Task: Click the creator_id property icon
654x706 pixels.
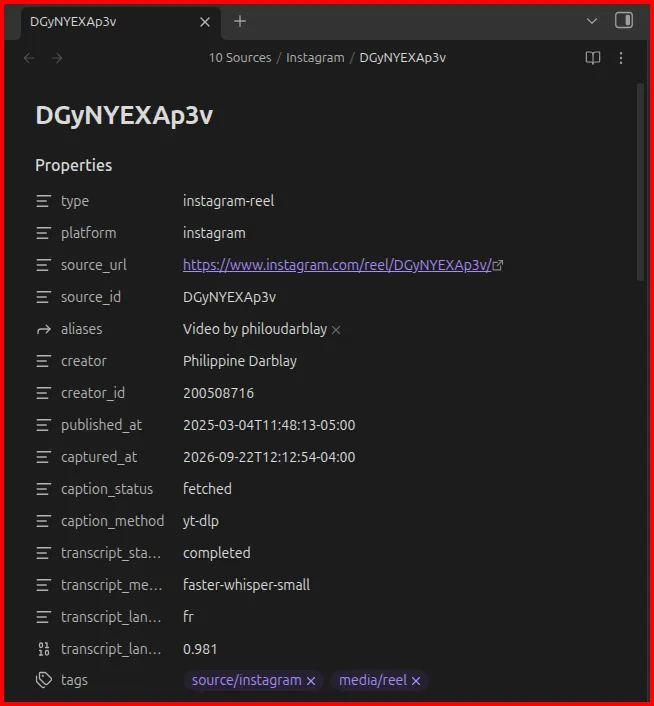Action: (x=43, y=393)
